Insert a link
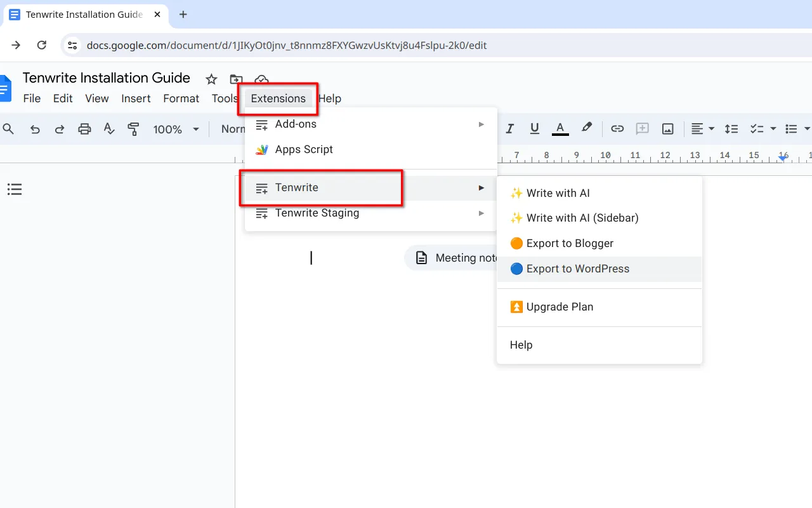The image size is (812, 508). click(x=617, y=129)
